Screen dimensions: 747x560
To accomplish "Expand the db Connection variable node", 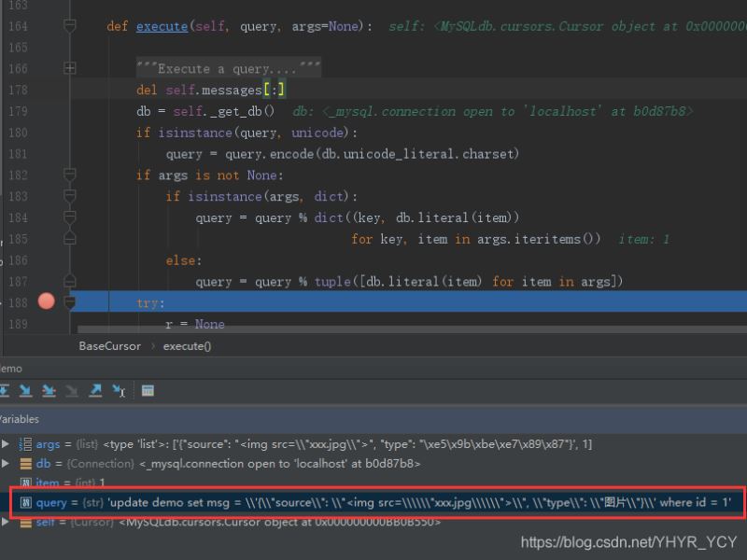I will pyautogui.click(x=7, y=463).
